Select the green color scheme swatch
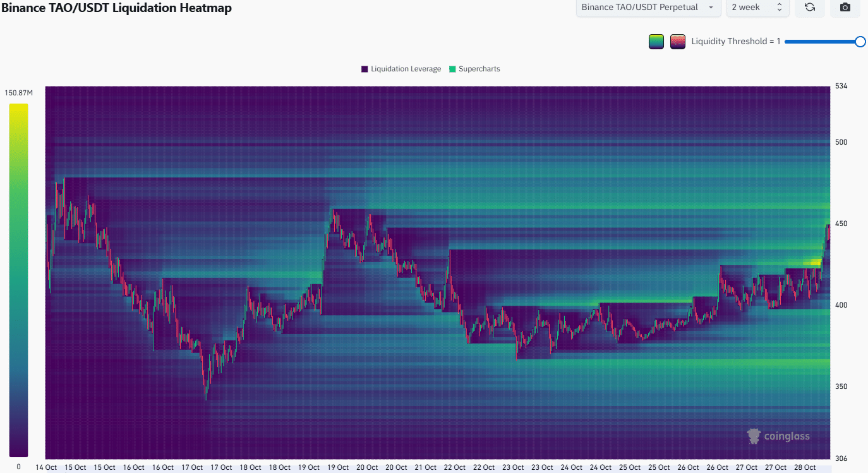The image size is (868, 473). coord(656,41)
